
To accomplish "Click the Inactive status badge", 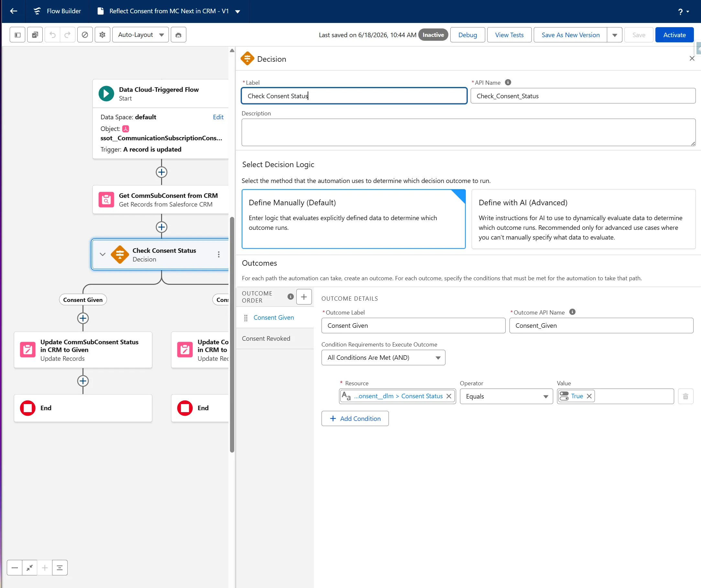I will pyautogui.click(x=433, y=35).
